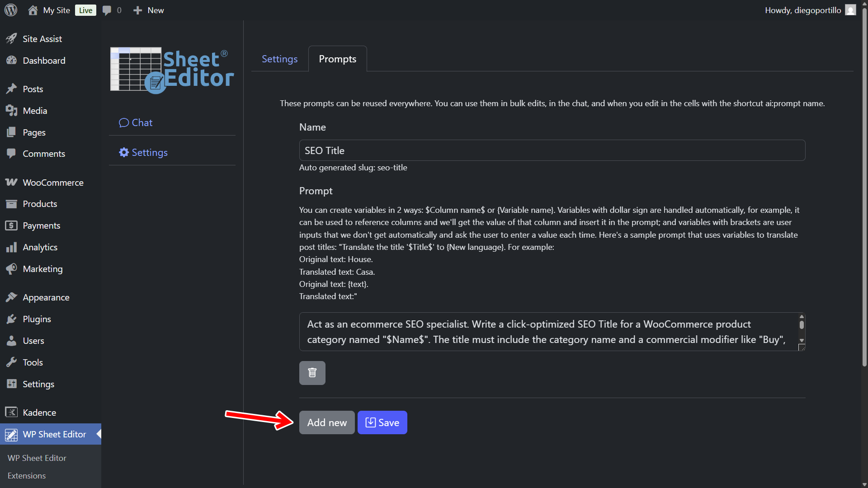Click the Plugins plug icon
This screenshot has width=868, height=488.
(11, 319)
